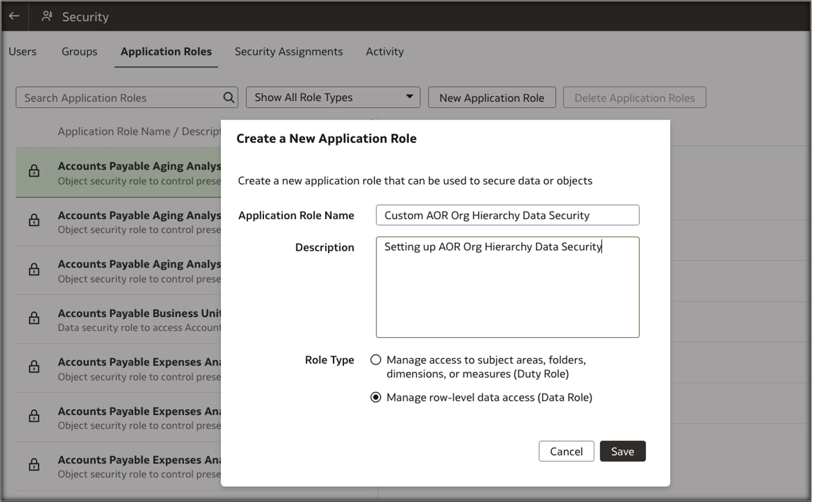Click the Security users icon in header
This screenshot has width=813, height=504.
47,16
